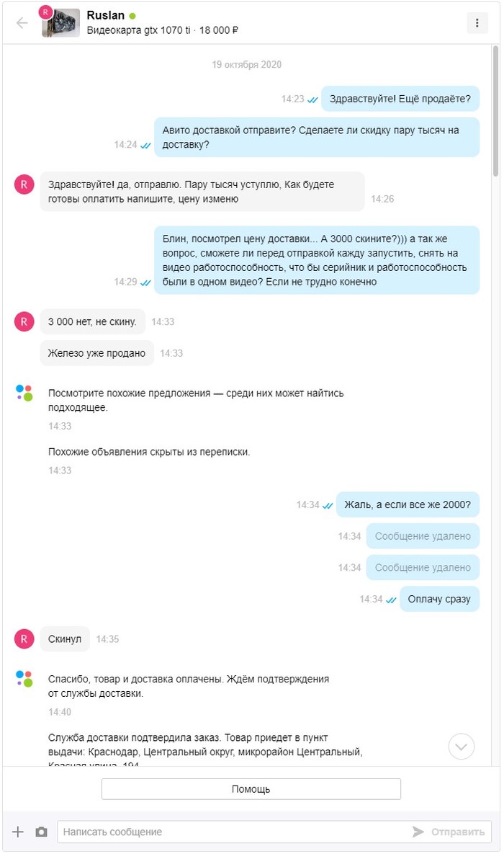Click Avito logo beside similar offers notice

[x=24, y=393]
